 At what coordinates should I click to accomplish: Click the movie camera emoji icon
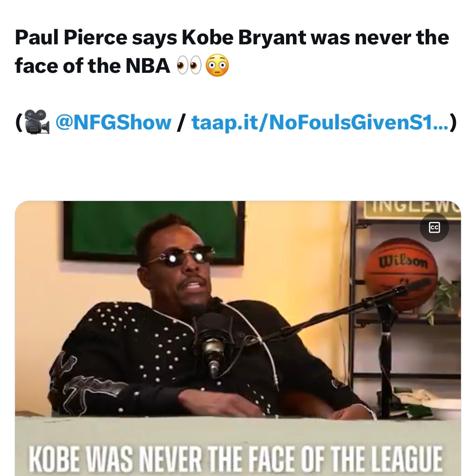click(37, 122)
